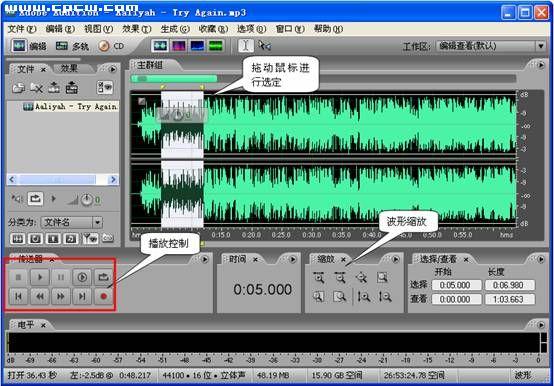Viewport: 554px width, 386px height.
Task: Click zoom in vertically icon
Action: [364, 297]
